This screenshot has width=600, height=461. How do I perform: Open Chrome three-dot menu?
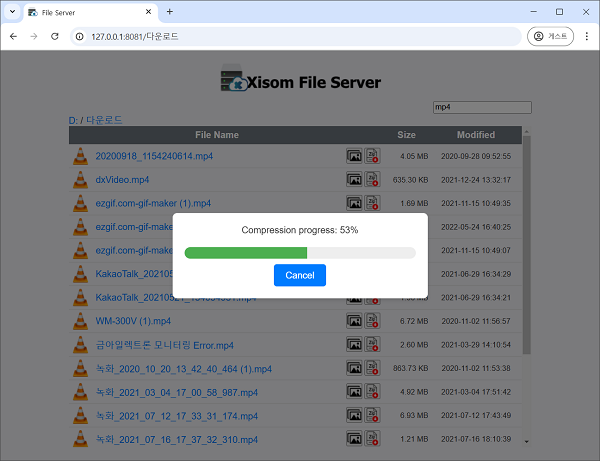coord(586,36)
